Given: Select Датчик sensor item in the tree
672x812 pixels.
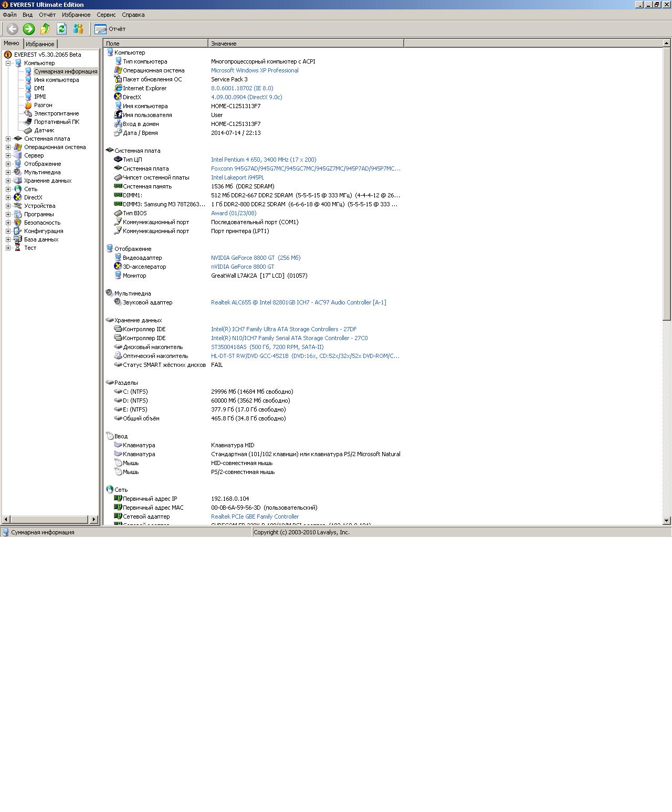Looking at the screenshot, I should (44, 130).
